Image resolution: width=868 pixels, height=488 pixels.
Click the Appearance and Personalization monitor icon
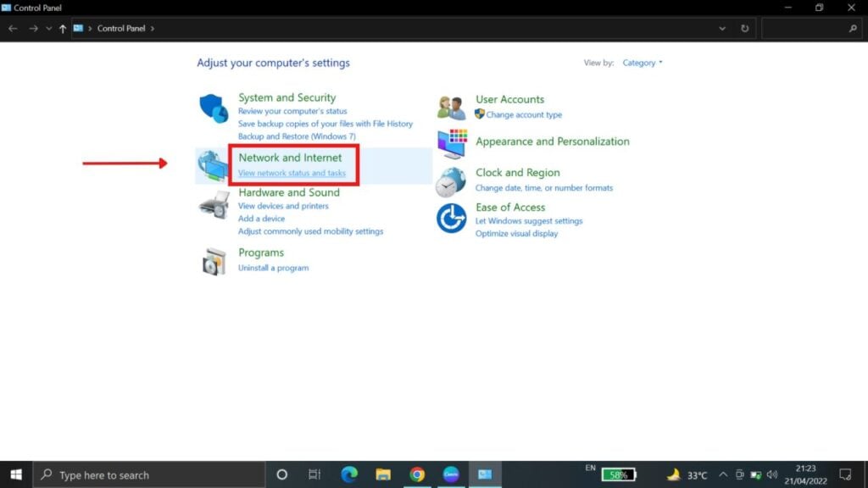[x=453, y=144]
